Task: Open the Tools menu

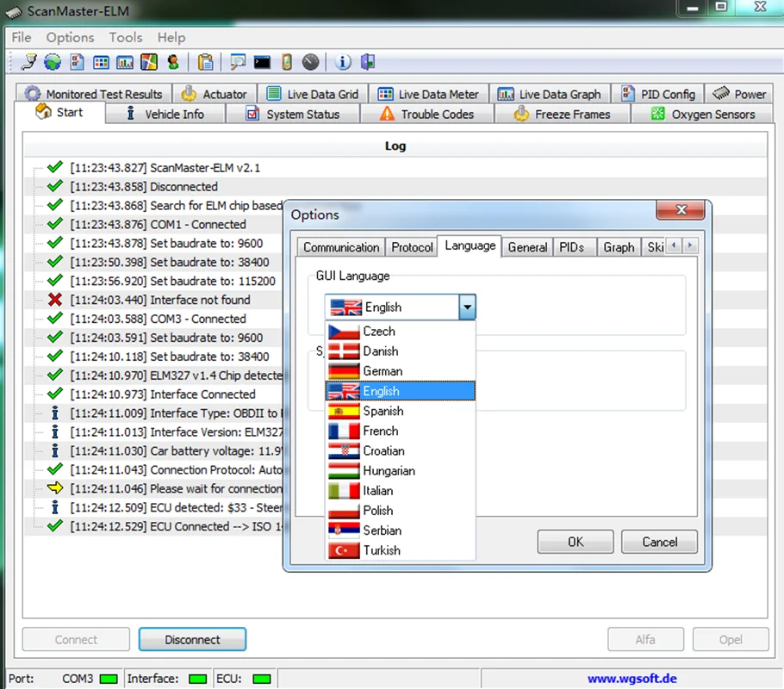Action: (126, 37)
